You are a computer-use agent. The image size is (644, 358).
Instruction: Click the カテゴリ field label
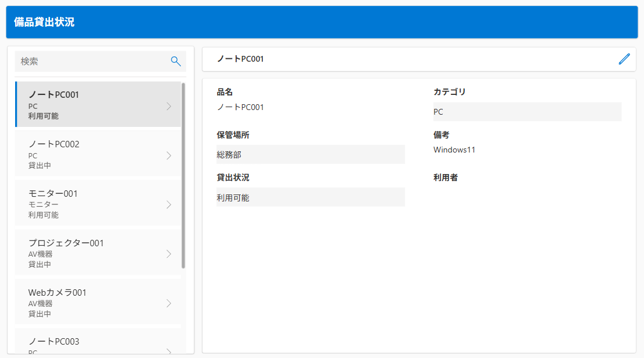pos(449,92)
